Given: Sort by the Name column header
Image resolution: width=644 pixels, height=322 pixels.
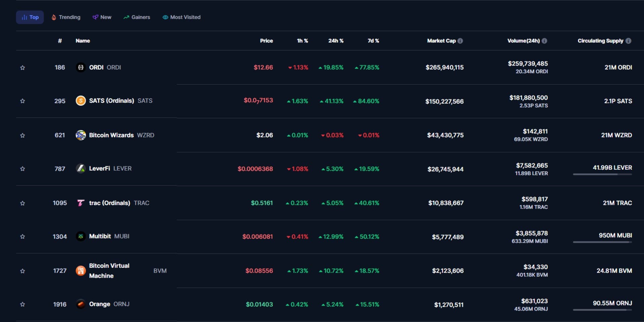Looking at the screenshot, I should click(x=83, y=41).
